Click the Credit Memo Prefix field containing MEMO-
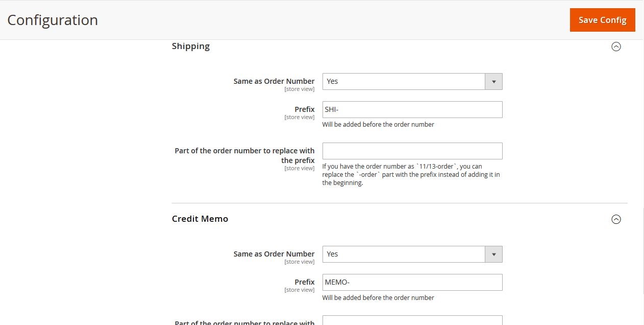644x325 pixels. [x=412, y=282]
